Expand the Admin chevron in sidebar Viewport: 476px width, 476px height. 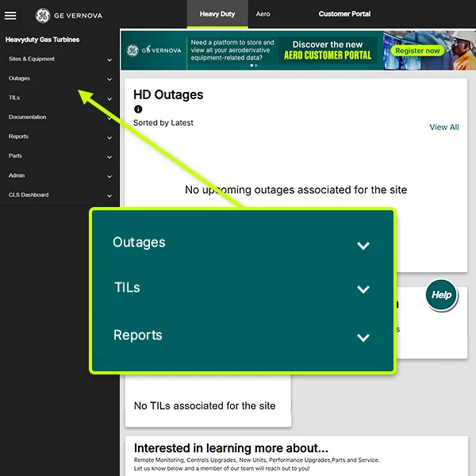point(109,177)
